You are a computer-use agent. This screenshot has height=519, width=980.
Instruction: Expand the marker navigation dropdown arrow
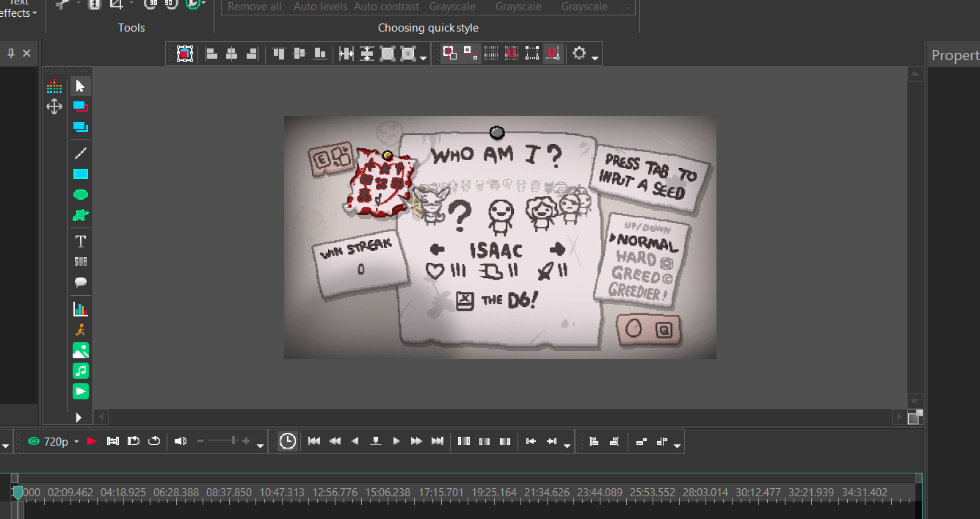pyautogui.click(x=567, y=445)
